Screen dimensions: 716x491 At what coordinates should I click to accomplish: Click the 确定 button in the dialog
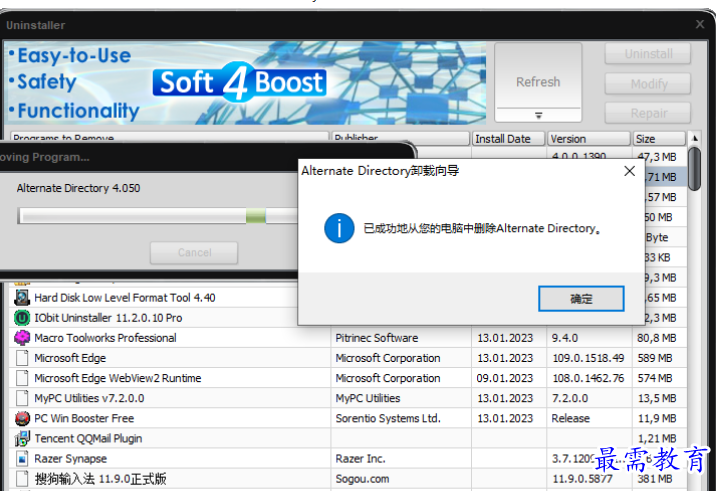pos(581,299)
